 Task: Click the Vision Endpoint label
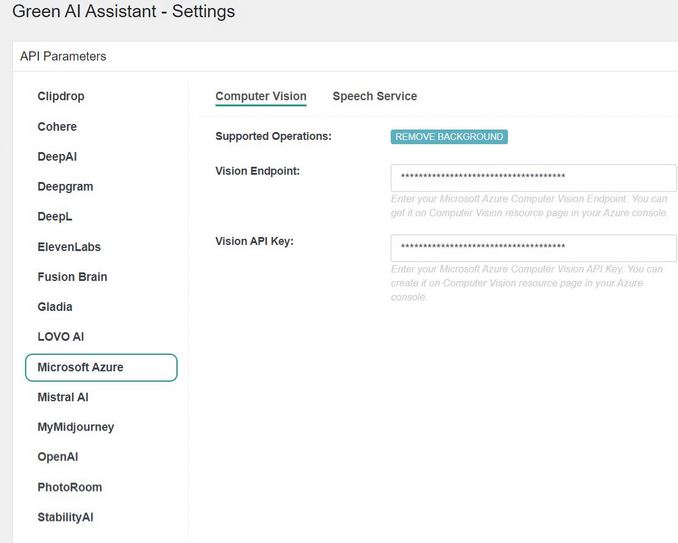pos(257,171)
